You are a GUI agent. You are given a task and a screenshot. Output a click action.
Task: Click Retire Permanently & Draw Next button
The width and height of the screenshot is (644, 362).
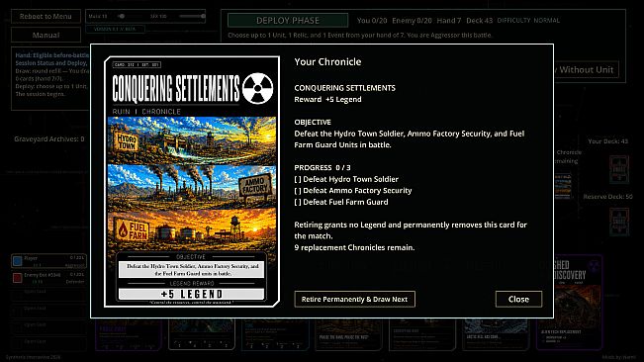(x=354, y=300)
